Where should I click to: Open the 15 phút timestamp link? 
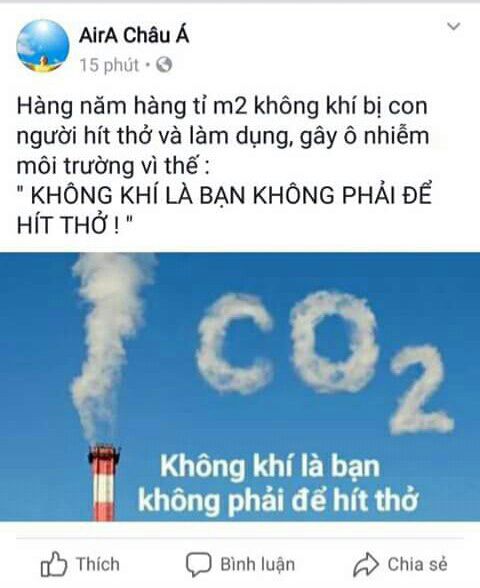coord(109,65)
